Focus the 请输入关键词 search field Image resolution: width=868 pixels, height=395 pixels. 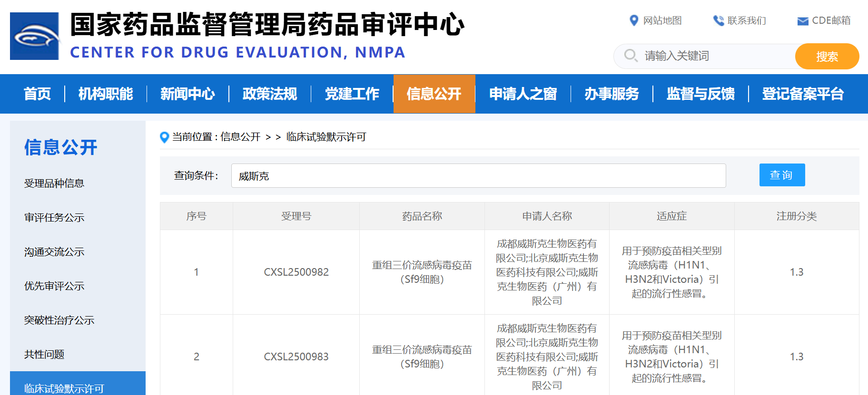(x=714, y=56)
